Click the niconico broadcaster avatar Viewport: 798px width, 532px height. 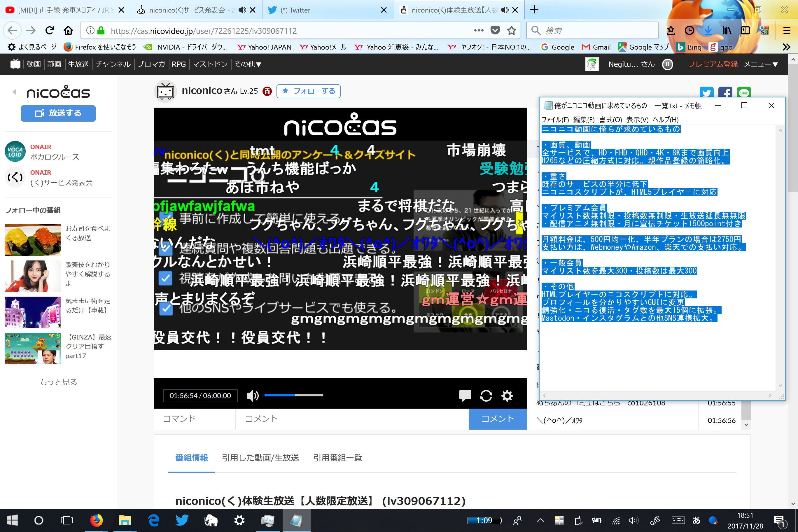(x=165, y=91)
